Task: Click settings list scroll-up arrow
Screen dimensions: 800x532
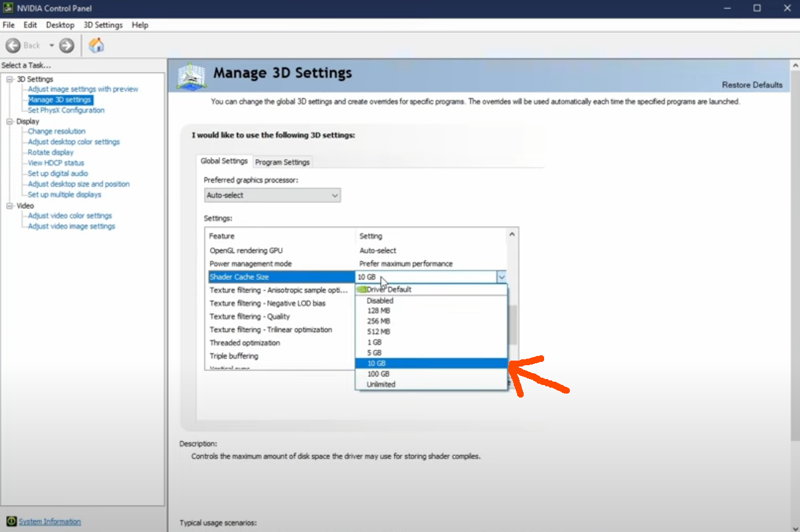Action: tap(512, 234)
